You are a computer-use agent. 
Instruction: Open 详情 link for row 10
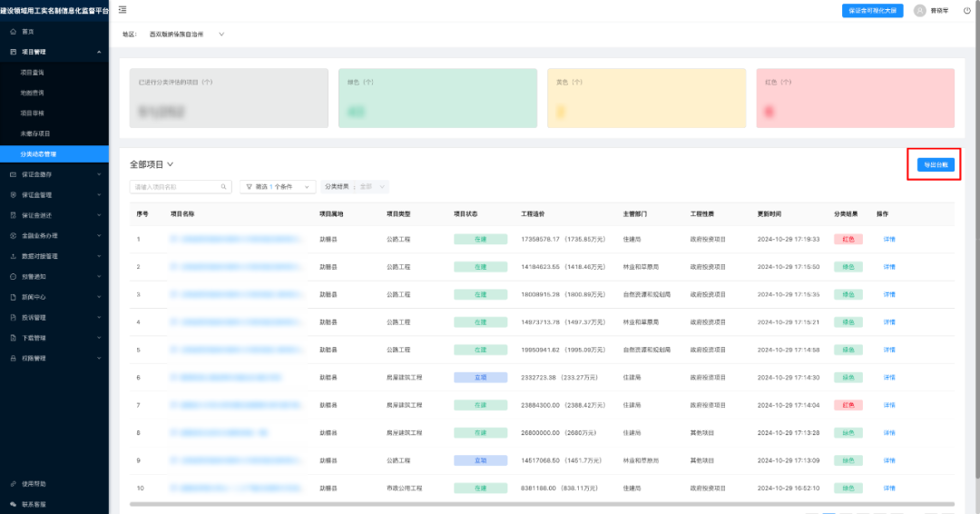pos(888,488)
